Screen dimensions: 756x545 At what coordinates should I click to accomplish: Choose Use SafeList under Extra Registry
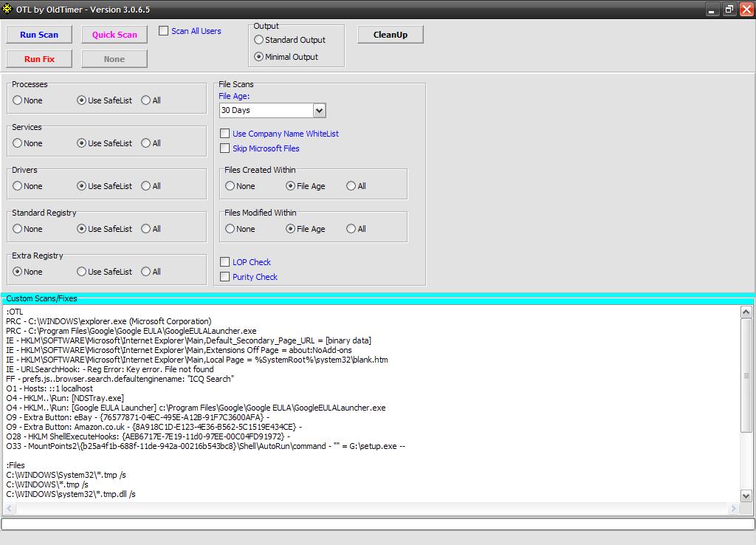81,272
